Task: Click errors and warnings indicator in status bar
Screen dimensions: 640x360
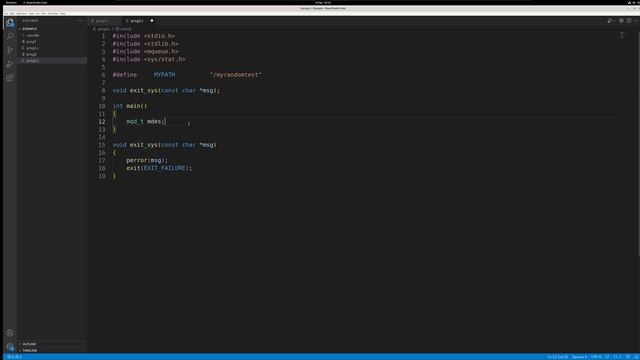Action: pos(15,357)
